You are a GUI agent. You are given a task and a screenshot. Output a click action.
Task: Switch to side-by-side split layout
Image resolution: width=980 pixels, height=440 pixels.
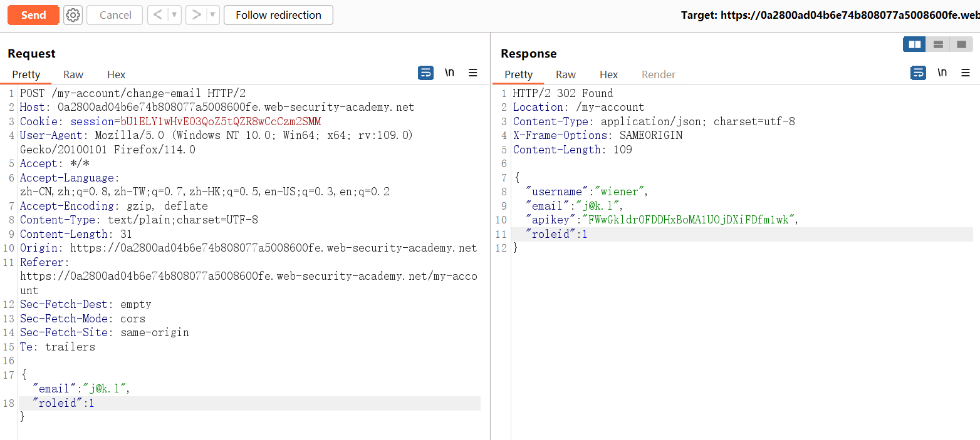(914, 44)
